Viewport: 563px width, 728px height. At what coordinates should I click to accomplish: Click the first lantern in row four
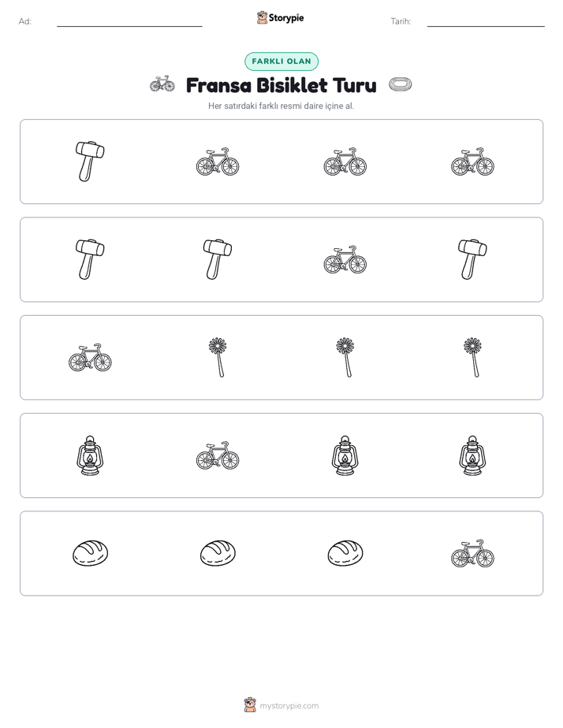[x=90, y=455]
